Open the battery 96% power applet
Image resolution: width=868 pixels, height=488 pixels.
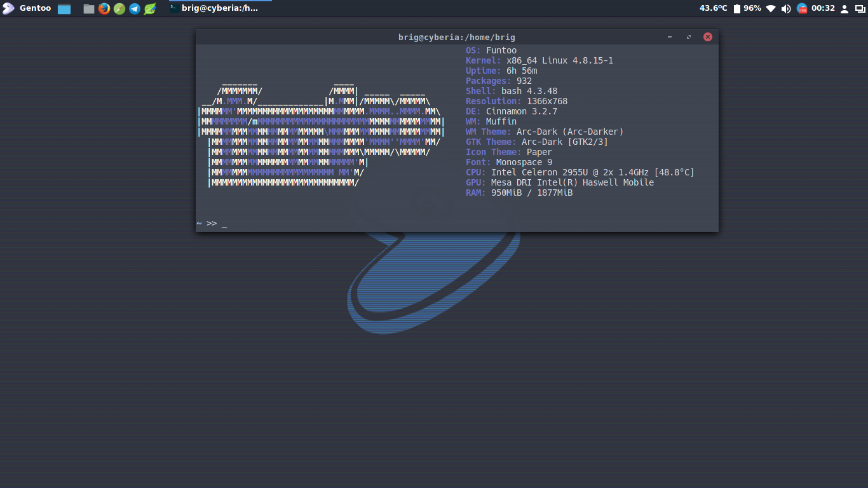point(747,8)
